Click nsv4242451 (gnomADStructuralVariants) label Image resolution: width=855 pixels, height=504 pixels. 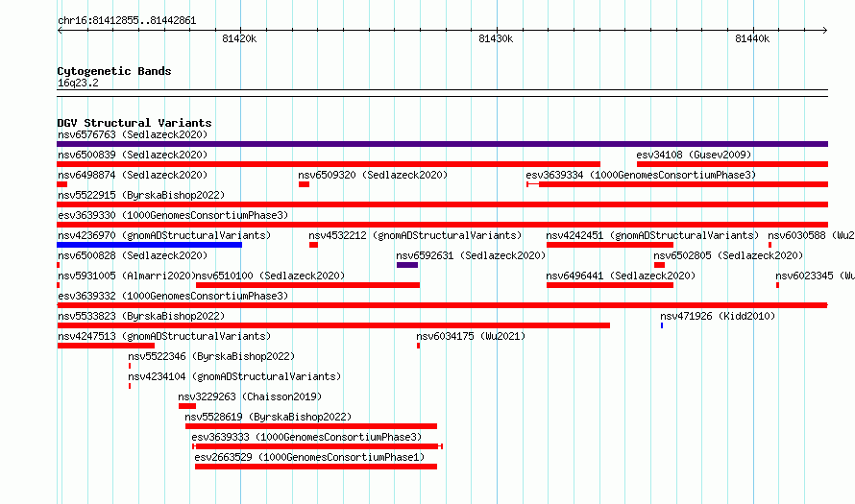click(x=652, y=235)
